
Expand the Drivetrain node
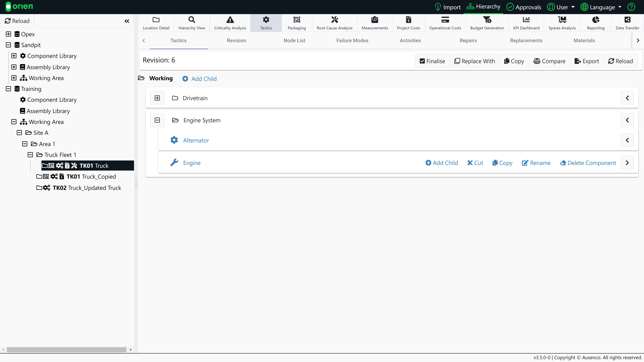pos(157,98)
